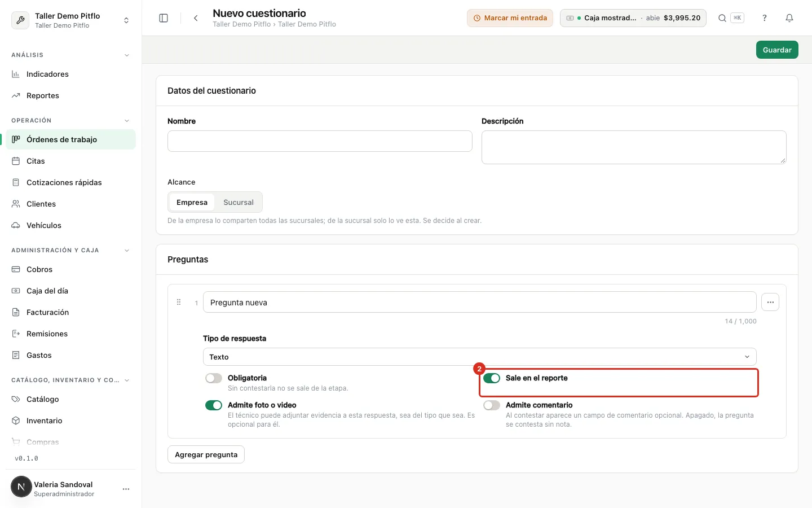Collapse the ANÁLISIS sidebar section
Image resolution: width=812 pixels, height=508 pixels.
127,55
